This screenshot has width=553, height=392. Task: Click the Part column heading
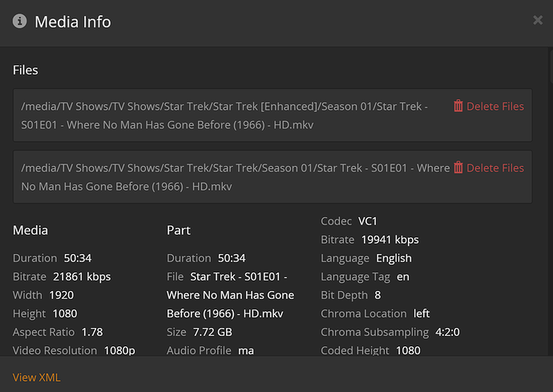point(178,230)
